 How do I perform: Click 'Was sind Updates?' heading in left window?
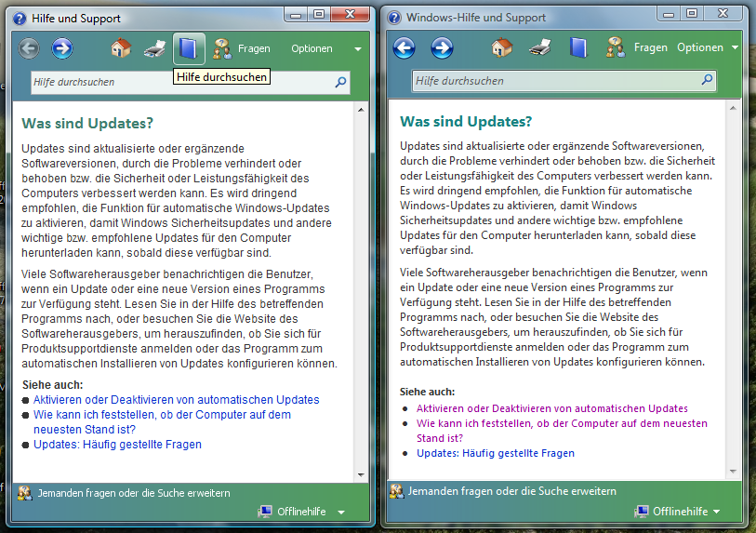[x=87, y=124]
